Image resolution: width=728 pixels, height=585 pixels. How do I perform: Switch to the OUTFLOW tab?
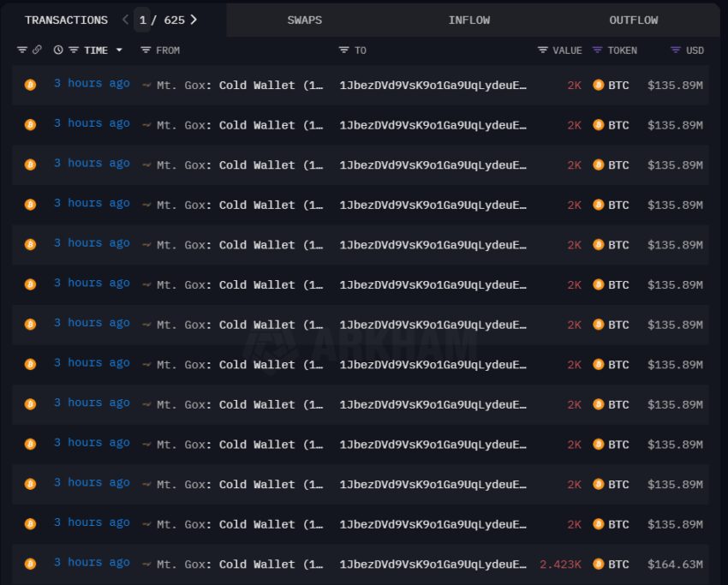pyautogui.click(x=634, y=20)
